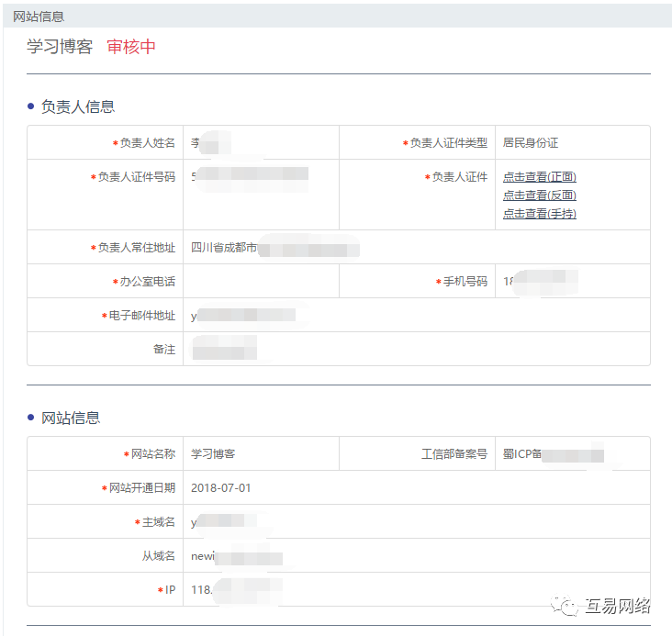This screenshot has height=636, width=672.
Task: Click the 网站信息 header bar title
Action: coord(39,17)
